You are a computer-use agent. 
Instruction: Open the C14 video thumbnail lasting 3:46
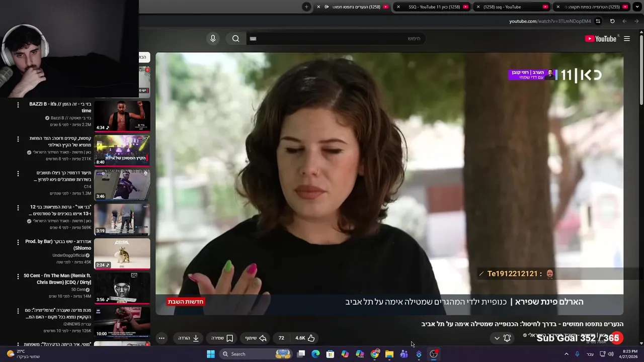click(x=122, y=185)
